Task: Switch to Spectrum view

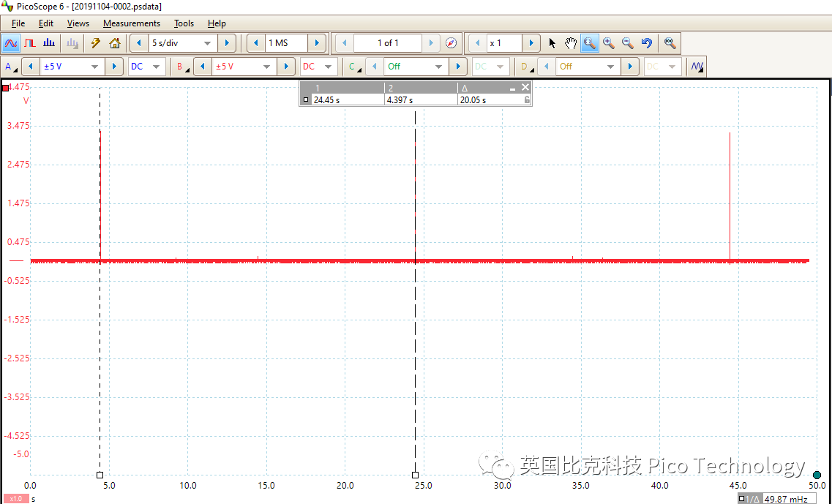Action: [x=48, y=43]
